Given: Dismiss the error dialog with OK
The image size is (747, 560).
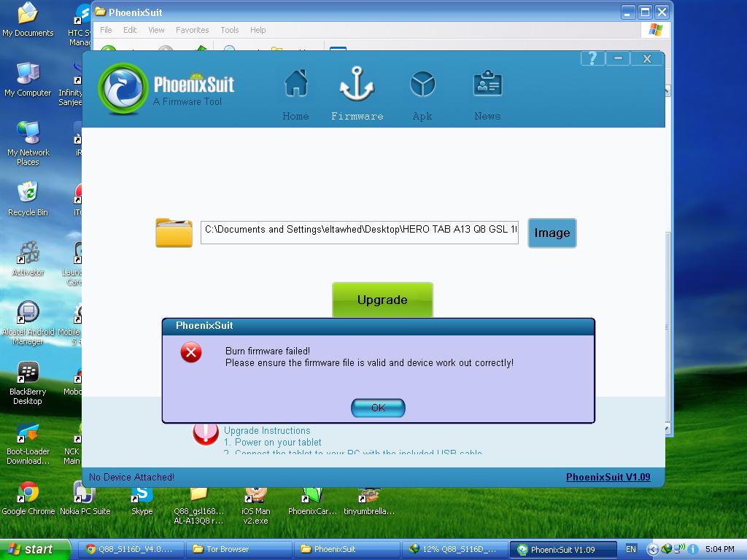Looking at the screenshot, I should coord(378,408).
